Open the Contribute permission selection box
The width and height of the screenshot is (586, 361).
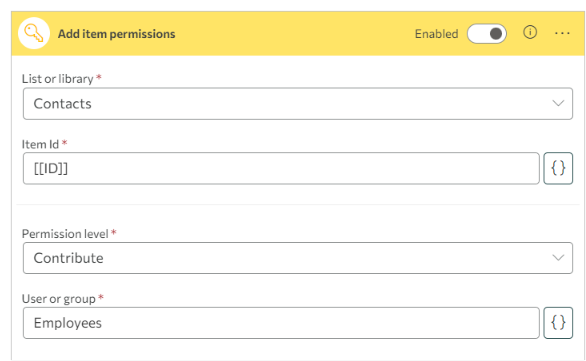(298, 258)
